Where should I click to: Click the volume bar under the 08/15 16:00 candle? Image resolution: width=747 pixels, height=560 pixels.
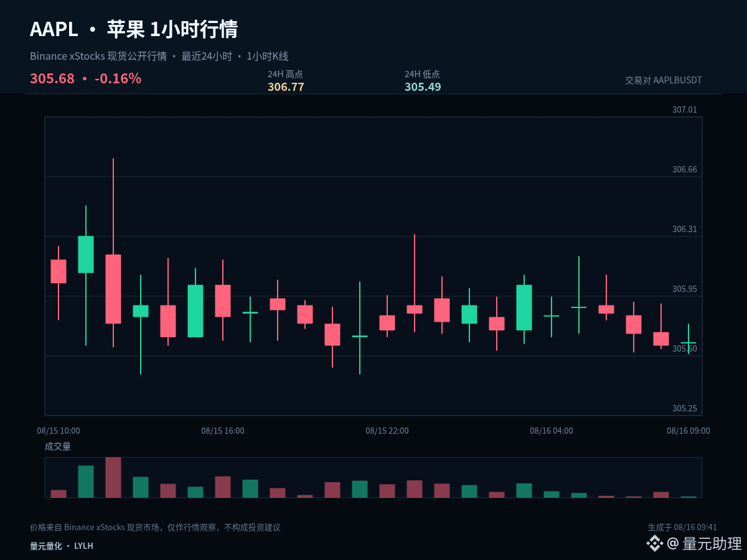[223, 487]
